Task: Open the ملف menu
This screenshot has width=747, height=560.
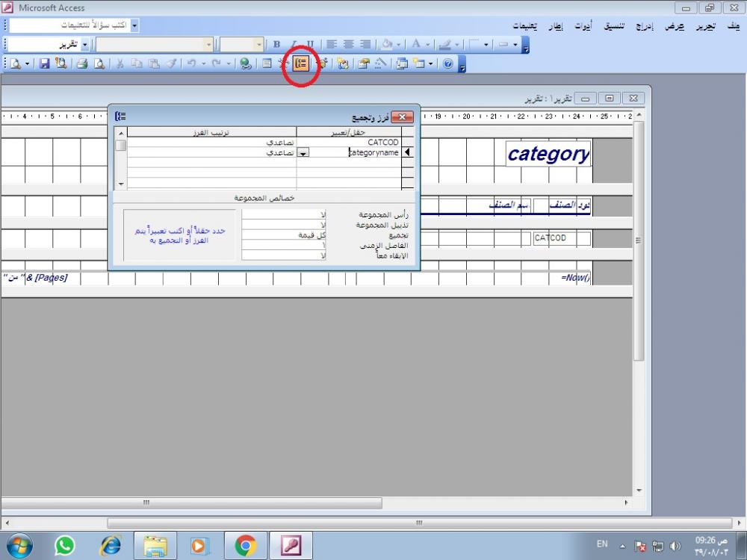Action: (734, 25)
